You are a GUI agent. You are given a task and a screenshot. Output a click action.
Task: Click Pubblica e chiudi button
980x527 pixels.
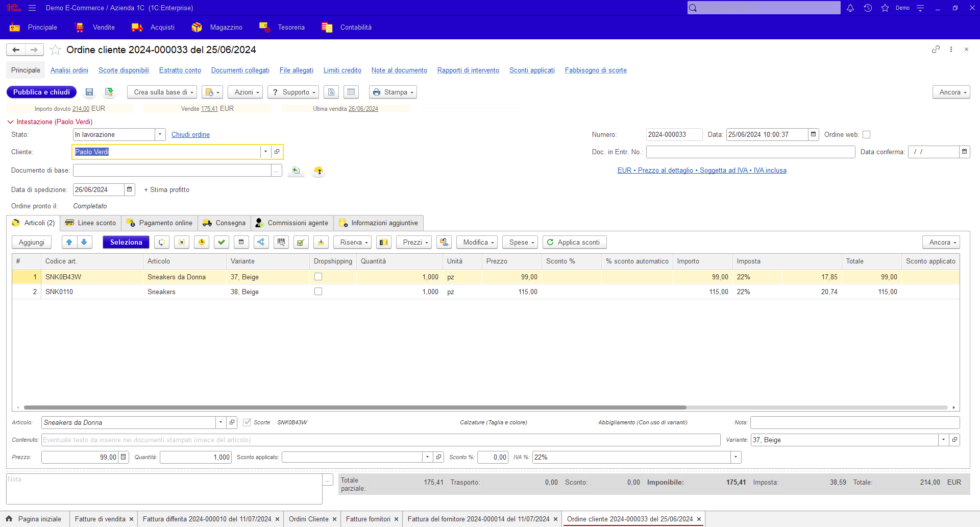tap(41, 92)
